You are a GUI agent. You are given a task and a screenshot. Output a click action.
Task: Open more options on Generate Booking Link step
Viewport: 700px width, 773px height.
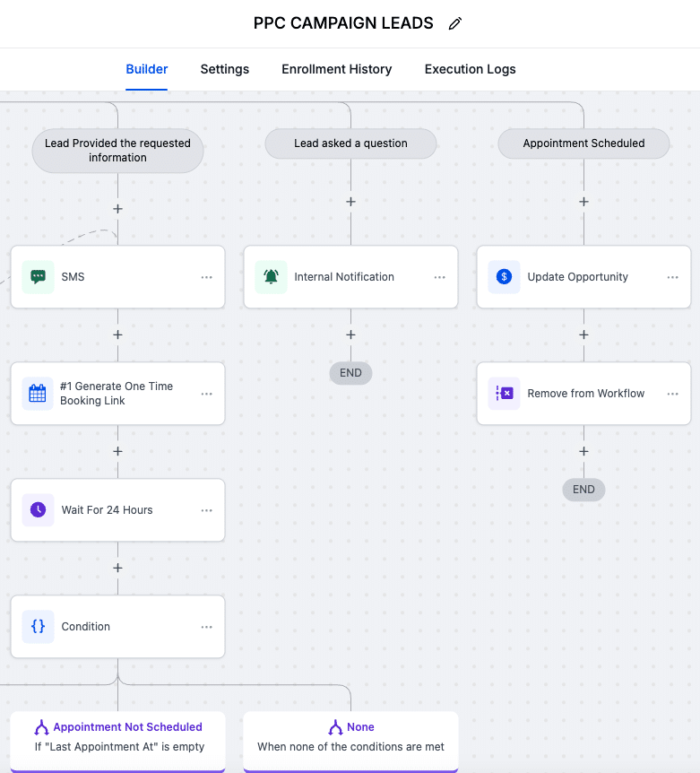[207, 394]
